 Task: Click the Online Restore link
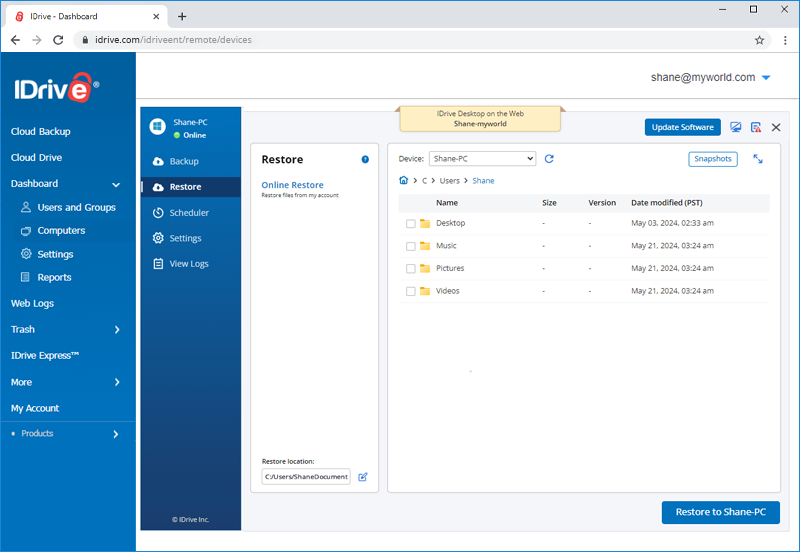tap(292, 185)
